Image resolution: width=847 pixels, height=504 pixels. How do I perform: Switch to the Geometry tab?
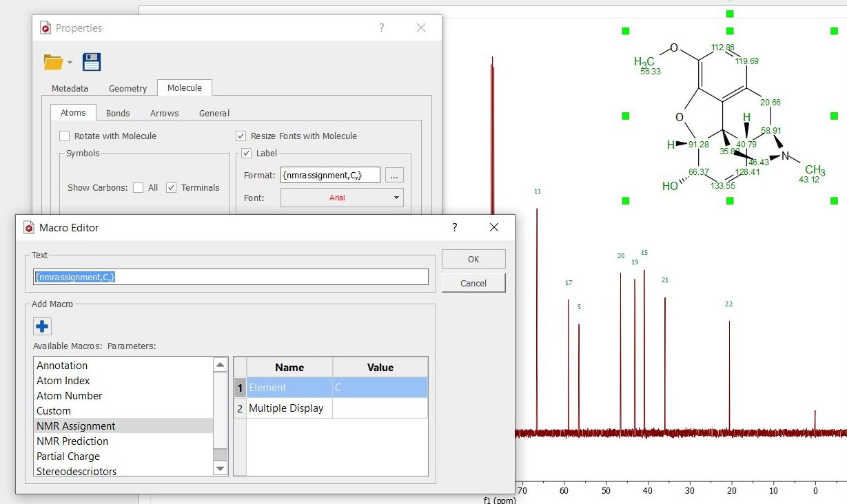pos(127,88)
